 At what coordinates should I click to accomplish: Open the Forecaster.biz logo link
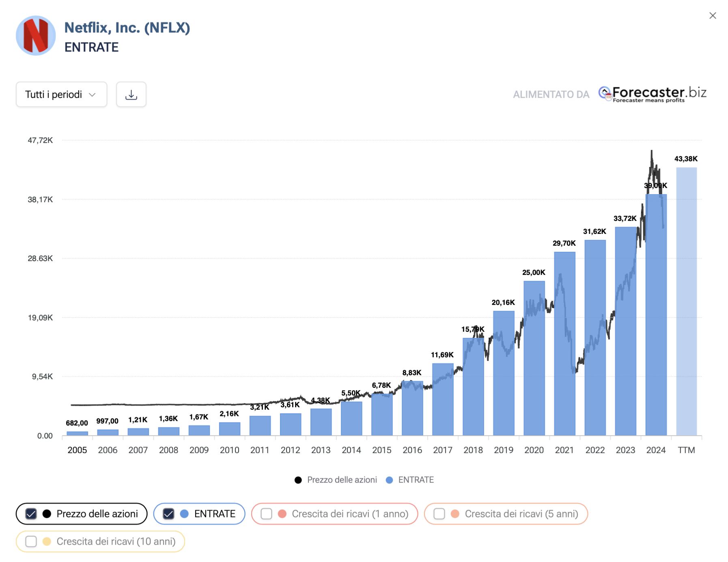pyautogui.click(x=652, y=94)
